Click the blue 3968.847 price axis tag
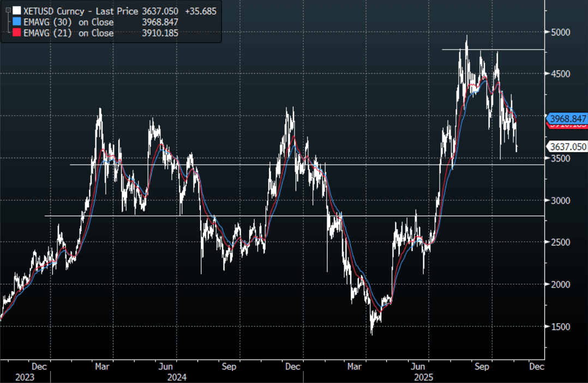The image size is (588, 383). (x=568, y=118)
